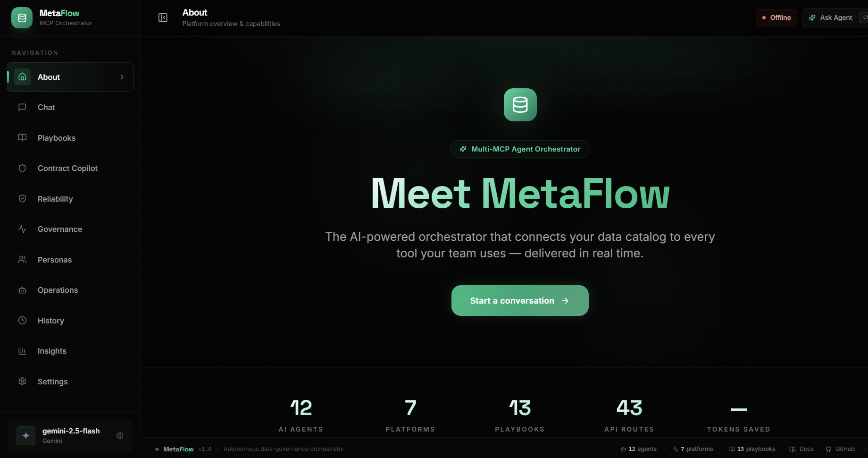Click the '13 playbooks' footer entry
This screenshot has width=868, height=458.
coord(752,449)
